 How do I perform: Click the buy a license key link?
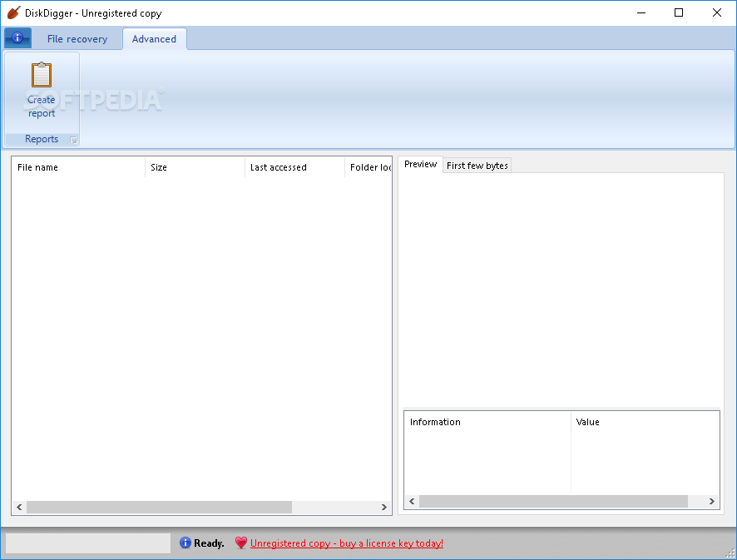pyautogui.click(x=346, y=543)
